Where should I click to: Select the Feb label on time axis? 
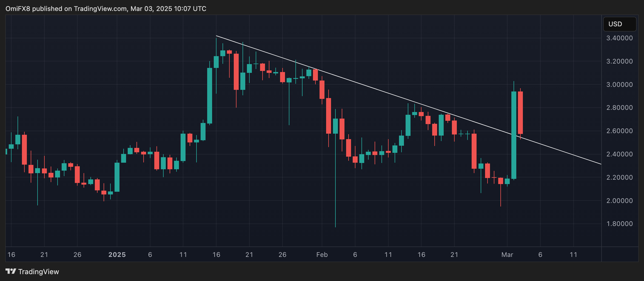click(322, 255)
